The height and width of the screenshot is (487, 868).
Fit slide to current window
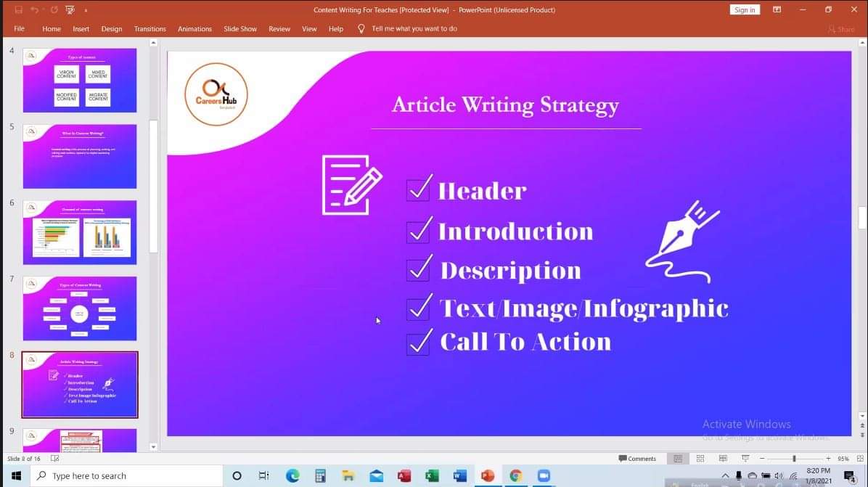[860, 458]
